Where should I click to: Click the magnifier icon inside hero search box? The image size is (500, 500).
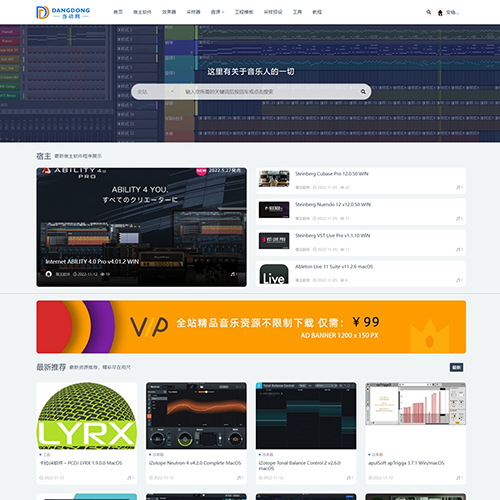coord(363,92)
